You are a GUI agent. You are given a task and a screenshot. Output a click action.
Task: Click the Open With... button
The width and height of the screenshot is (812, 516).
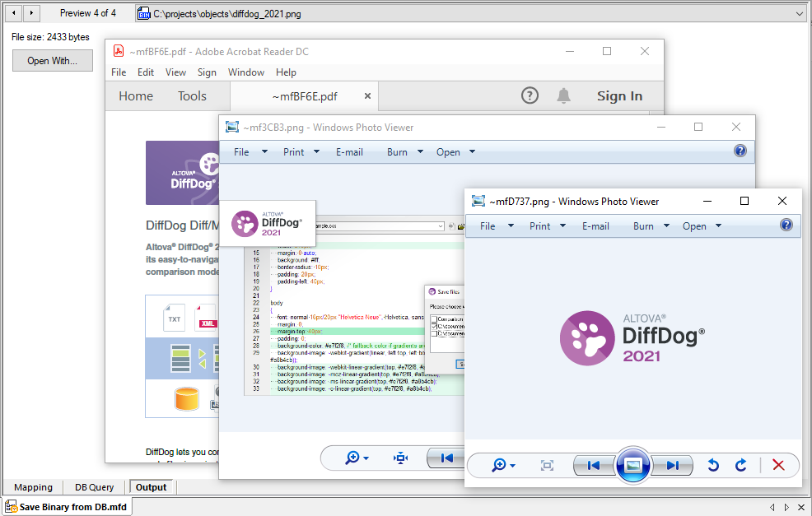pos(53,61)
